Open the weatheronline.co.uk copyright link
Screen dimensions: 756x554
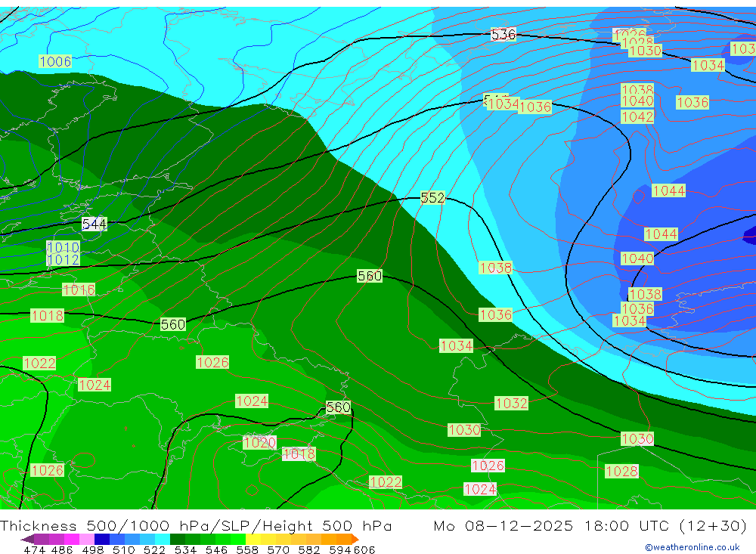tap(692, 547)
